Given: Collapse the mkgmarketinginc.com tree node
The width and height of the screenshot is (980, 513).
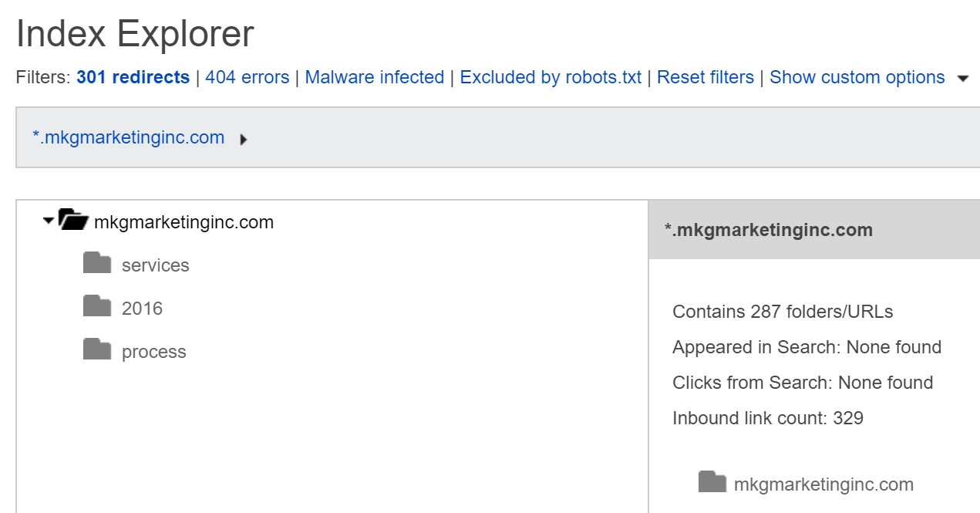Looking at the screenshot, I should point(49,221).
